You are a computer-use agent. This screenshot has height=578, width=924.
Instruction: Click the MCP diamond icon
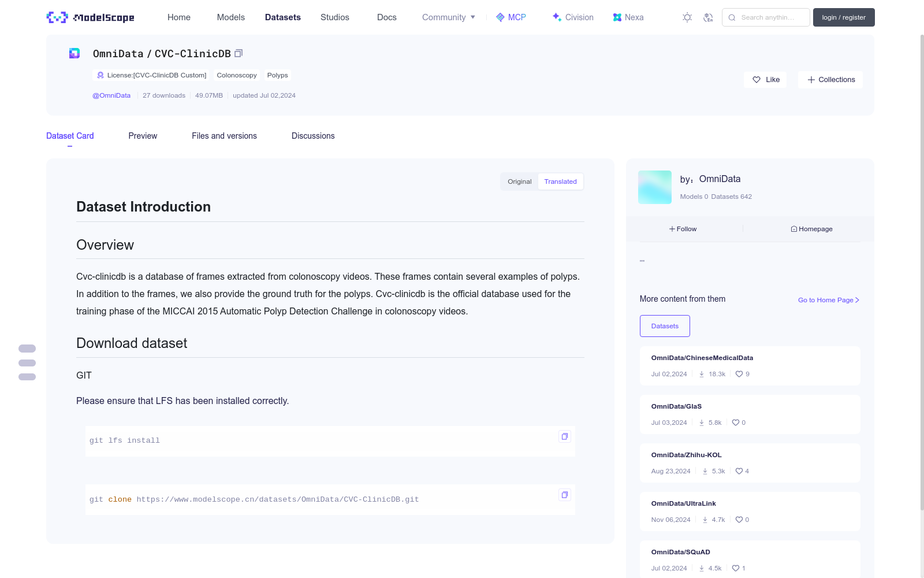click(x=500, y=17)
